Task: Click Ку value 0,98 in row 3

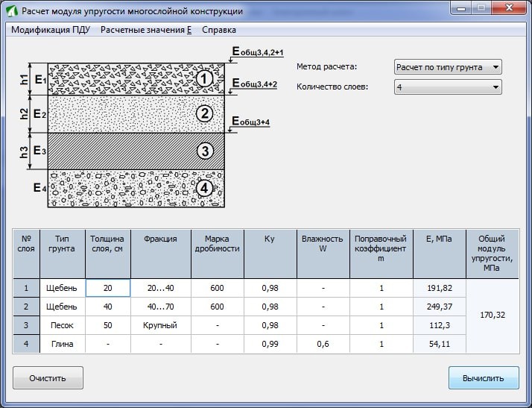Action: click(x=270, y=325)
